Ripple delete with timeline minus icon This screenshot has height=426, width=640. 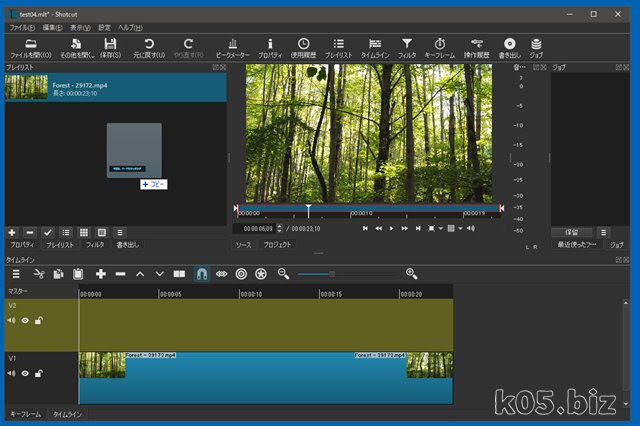[x=120, y=274]
